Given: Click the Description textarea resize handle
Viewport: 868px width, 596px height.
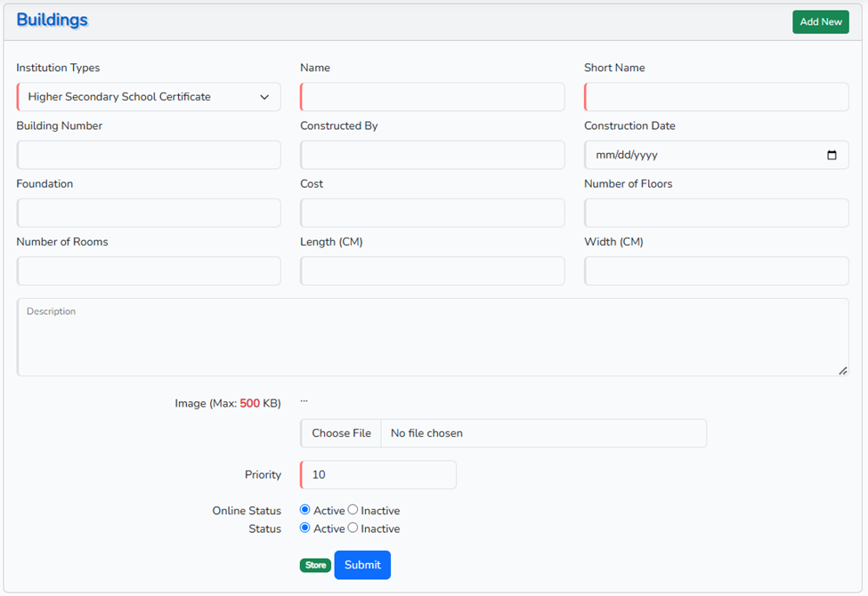Looking at the screenshot, I should point(842,370).
